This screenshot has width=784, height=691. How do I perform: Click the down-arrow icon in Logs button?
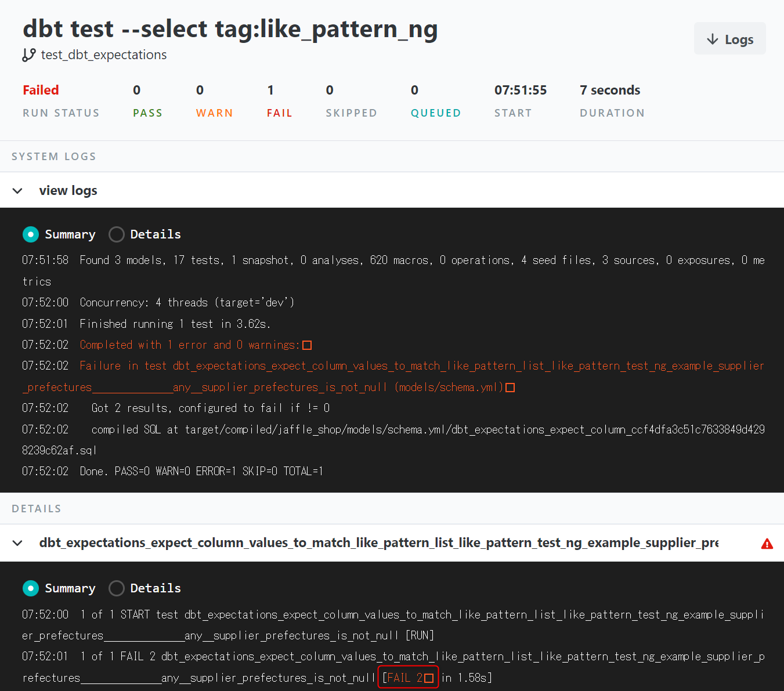[x=712, y=39]
